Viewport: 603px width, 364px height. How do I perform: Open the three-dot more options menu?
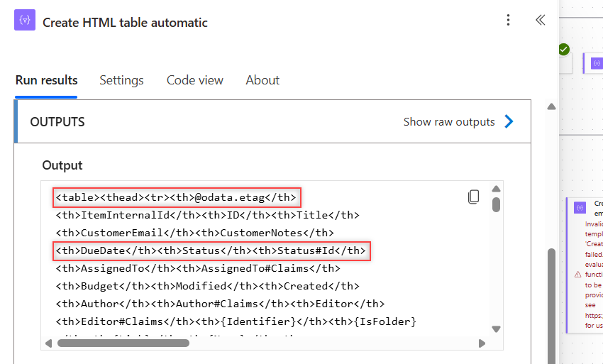tap(508, 20)
